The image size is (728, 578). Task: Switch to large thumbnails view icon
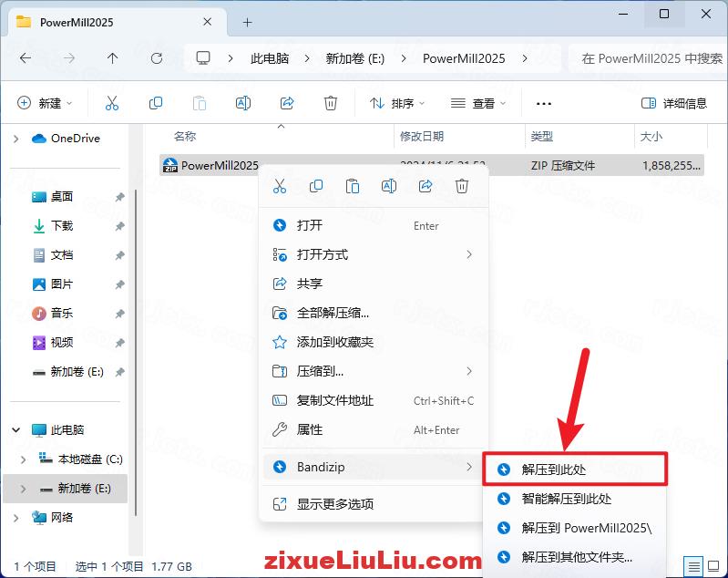coord(713,566)
